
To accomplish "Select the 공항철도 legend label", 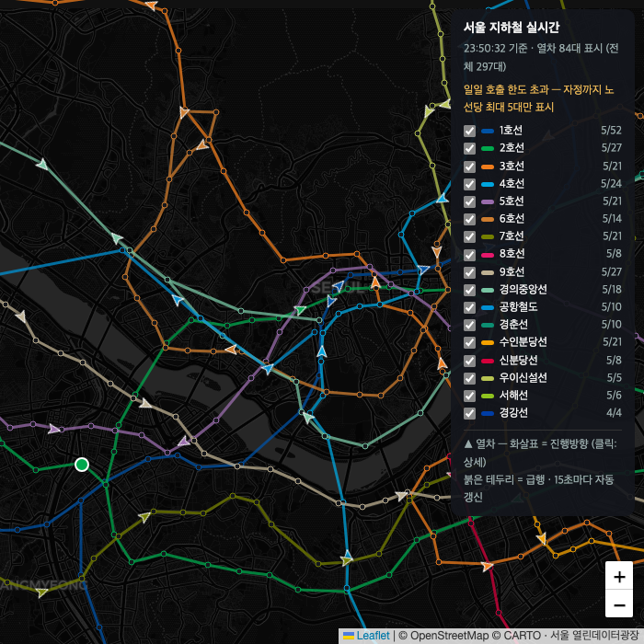I will (518, 306).
